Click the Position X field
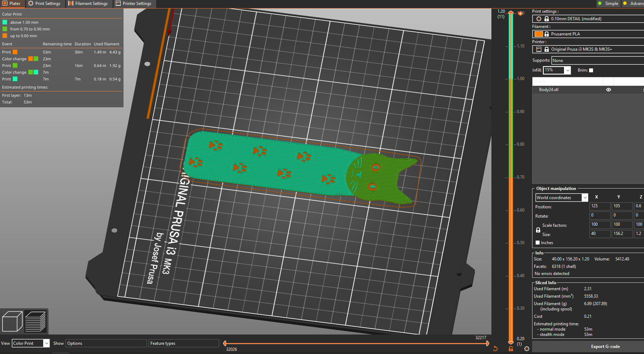Screen dimensions: 644x354 [x=600, y=206]
